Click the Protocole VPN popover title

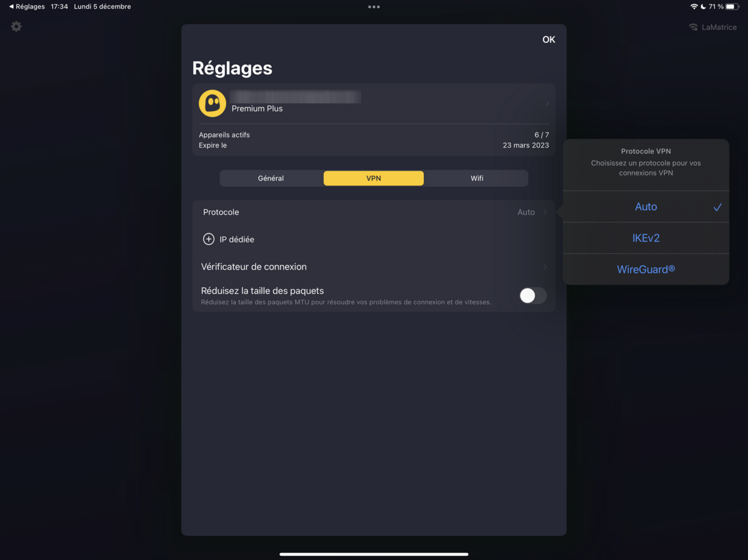pos(646,151)
